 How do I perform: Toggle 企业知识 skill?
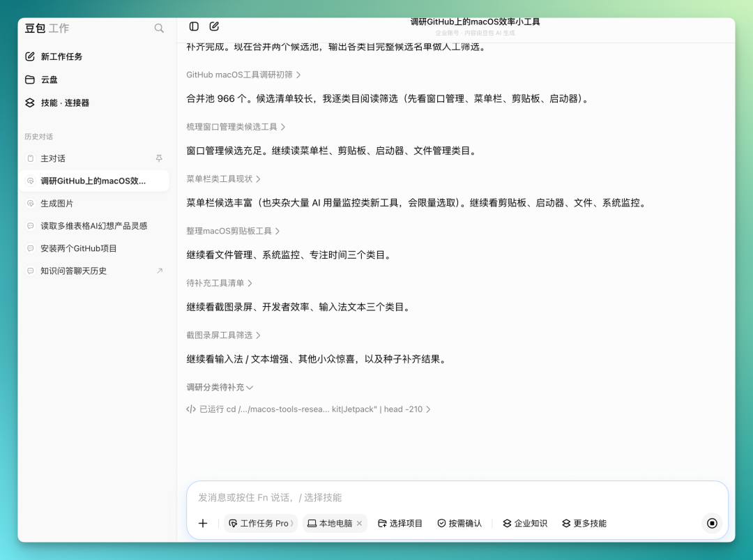[x=525, y=523]
